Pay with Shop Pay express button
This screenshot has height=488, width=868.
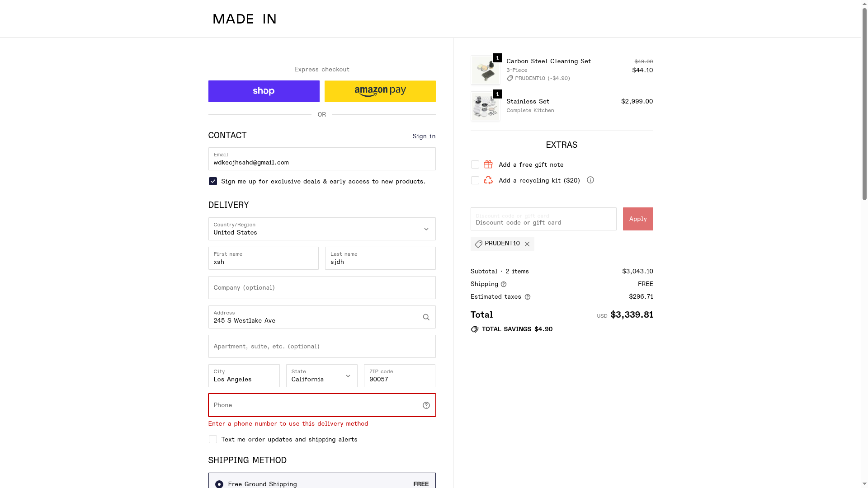[x=264, y=91]
